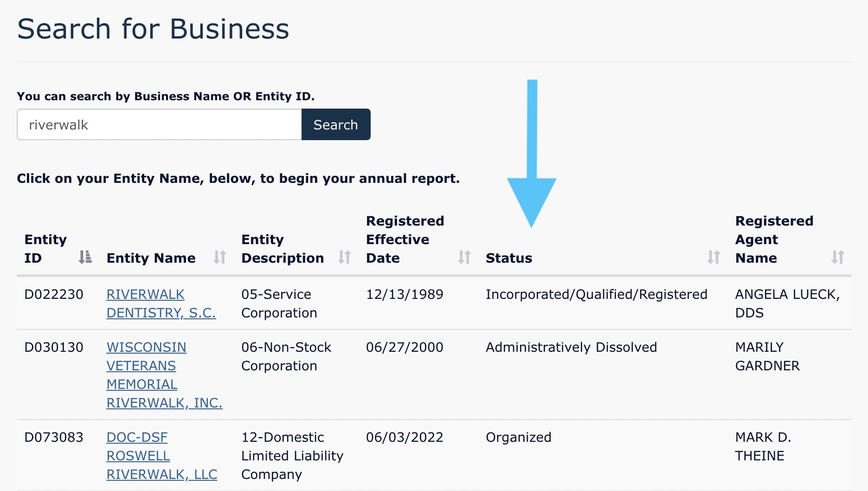Sort the table by Entity ID header
Screen dimensions: 868x491
[45, 249]
